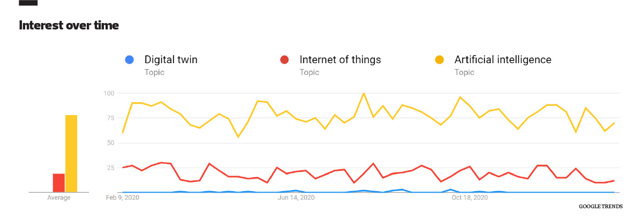
Task: Click the Google Trends credit text
Action: pos(601,206)
